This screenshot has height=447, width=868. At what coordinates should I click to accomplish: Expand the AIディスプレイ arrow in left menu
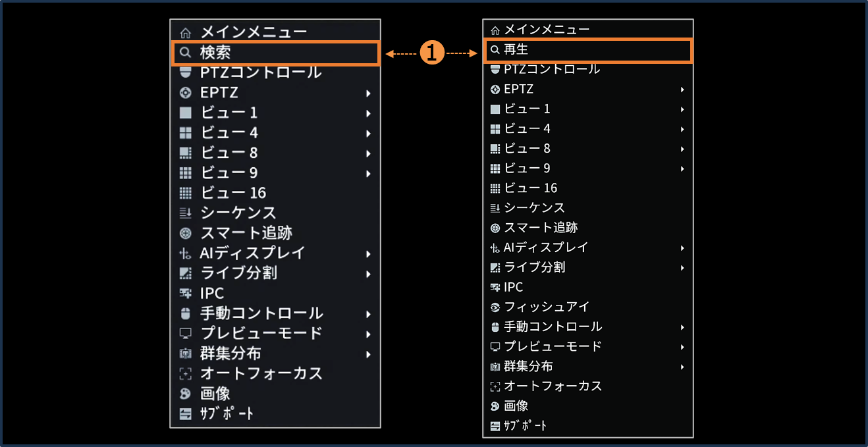(368, 253)
